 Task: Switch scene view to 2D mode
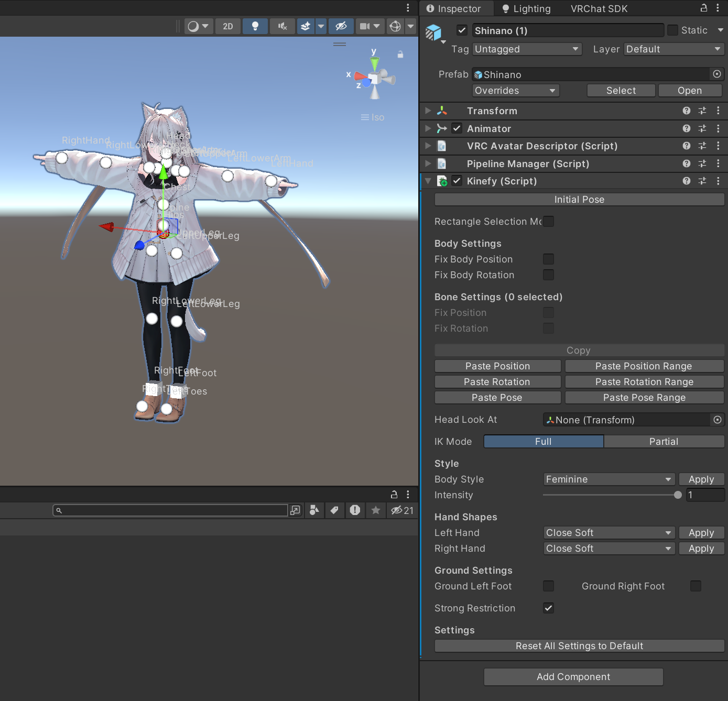tap(228, 26)
